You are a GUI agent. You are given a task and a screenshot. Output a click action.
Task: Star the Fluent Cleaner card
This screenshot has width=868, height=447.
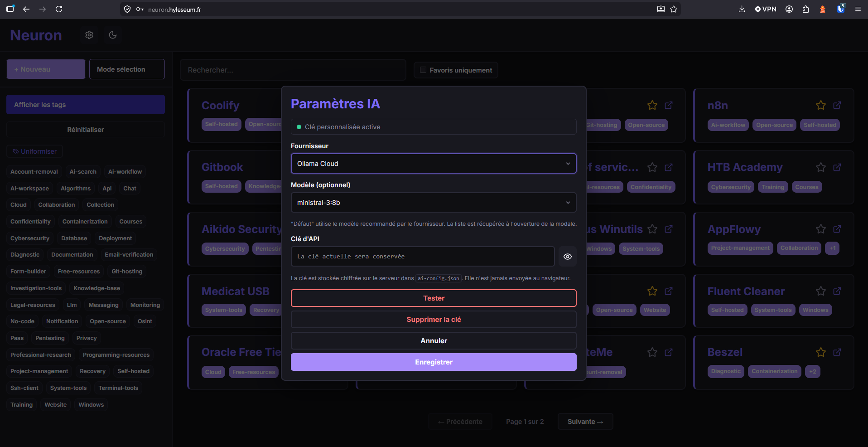click(x=820, y=291)
